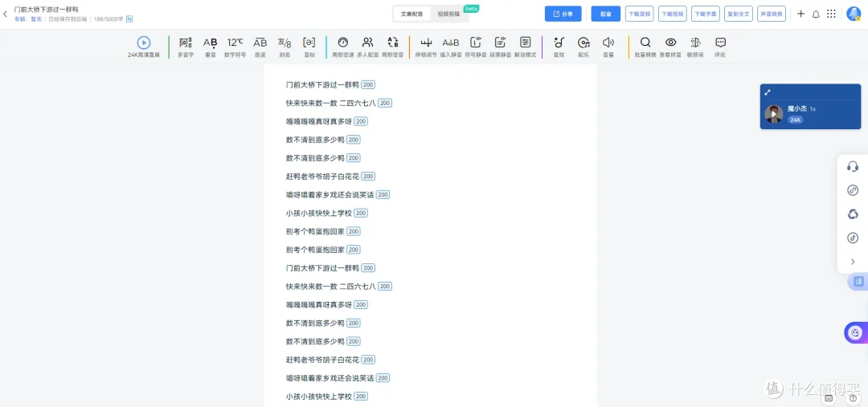The width and height of the screenshot is (868, 407).
Task: Click the 24K badge on voice card
Action: click(796, 120)
